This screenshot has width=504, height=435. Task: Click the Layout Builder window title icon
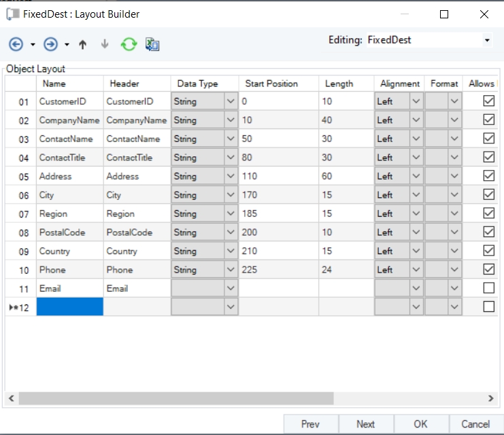(x=12, y=14)
